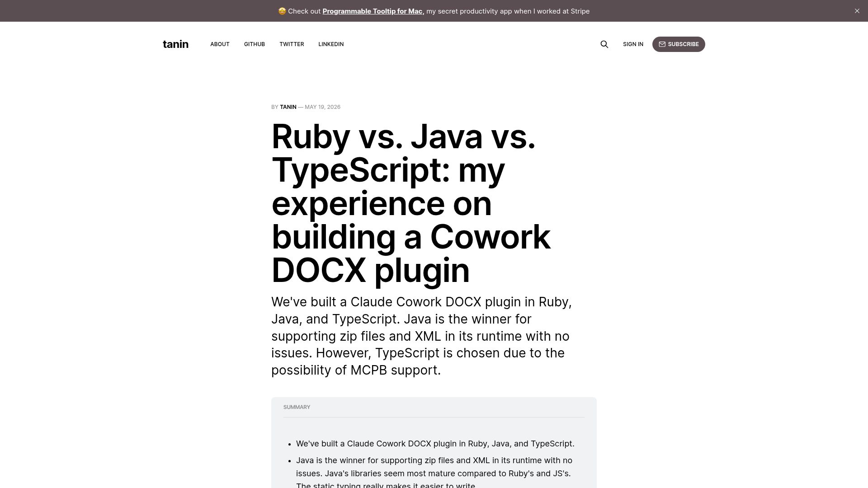Open the Programmable Tooltip for Mac link
The height and width of the screenshot is (488, 868).
pyautogui.click(x=373, y=11)
